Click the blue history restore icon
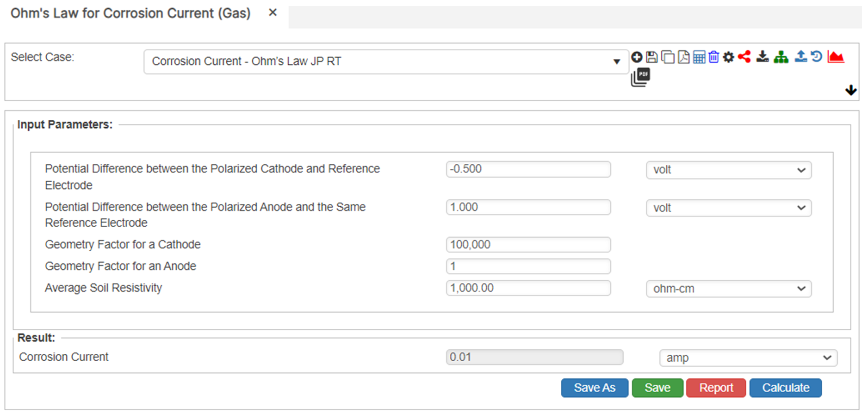The image size is (868, 420). click(x=817, y=57)
